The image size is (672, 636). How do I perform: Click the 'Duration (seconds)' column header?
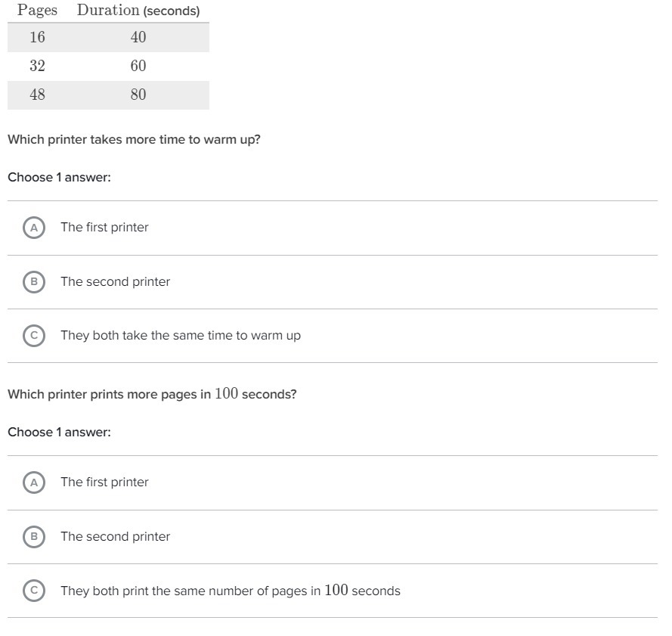pos(138,11)
